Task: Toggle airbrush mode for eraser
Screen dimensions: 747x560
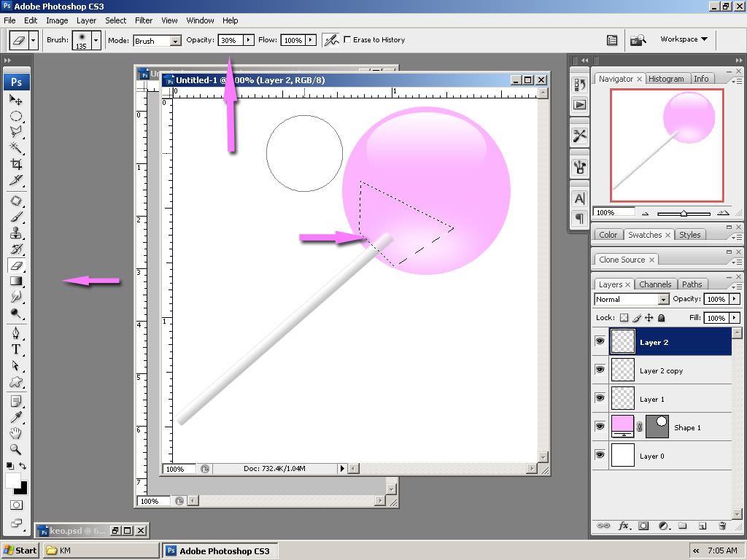Action: pyautogui.click(x=330, y=40)
